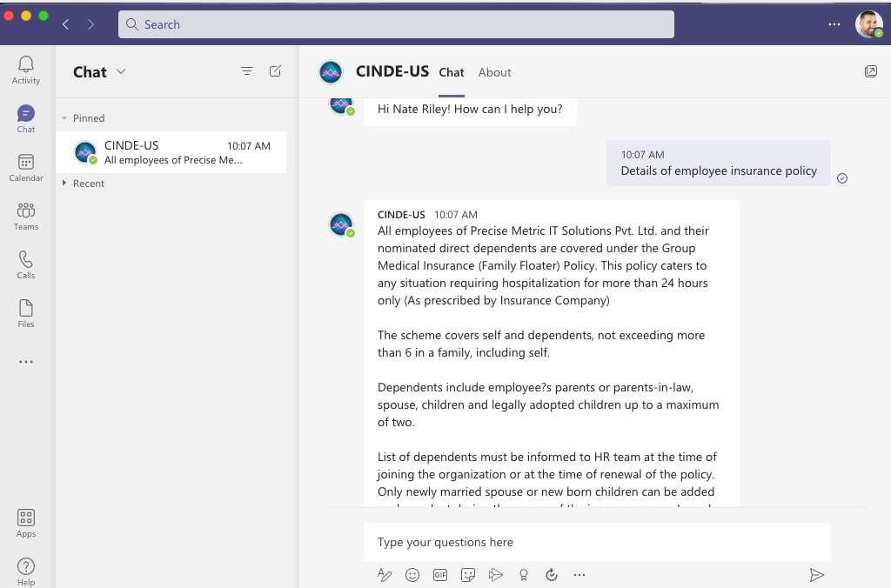This screenshot has height=588, width=891.
Task: Select the Chat tab of CINDE-US
Action: click(452, 73)
